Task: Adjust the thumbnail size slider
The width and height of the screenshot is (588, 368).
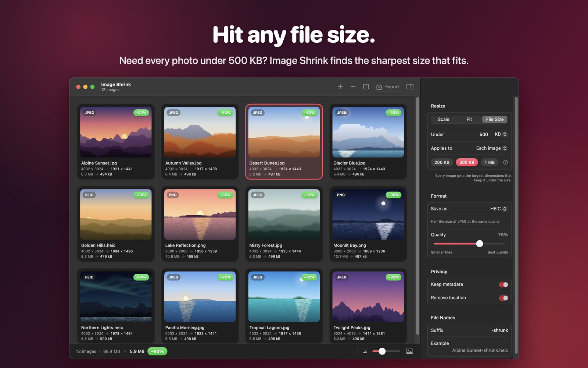Action: pyautogui.click(x=386, y=351)
